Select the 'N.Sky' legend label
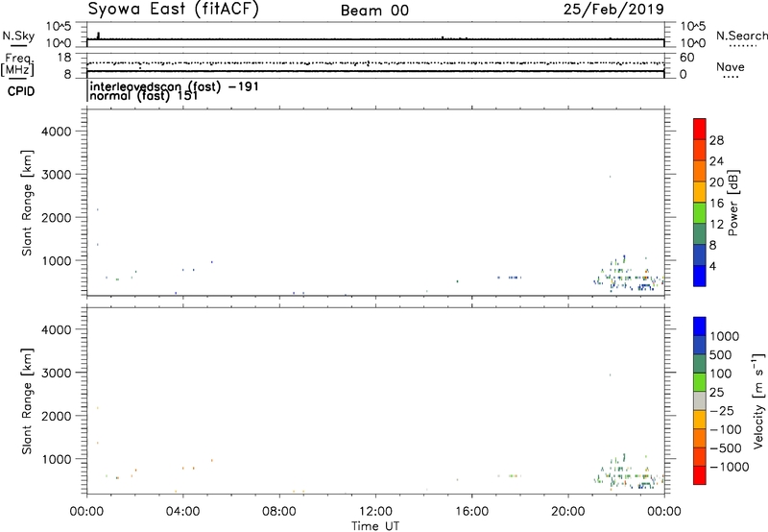The height and width of the screenshot is (532, 768). (18, 36)
